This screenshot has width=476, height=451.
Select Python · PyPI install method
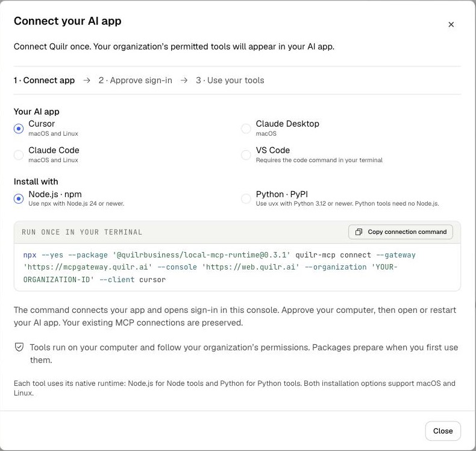click(x=246, y=198)
